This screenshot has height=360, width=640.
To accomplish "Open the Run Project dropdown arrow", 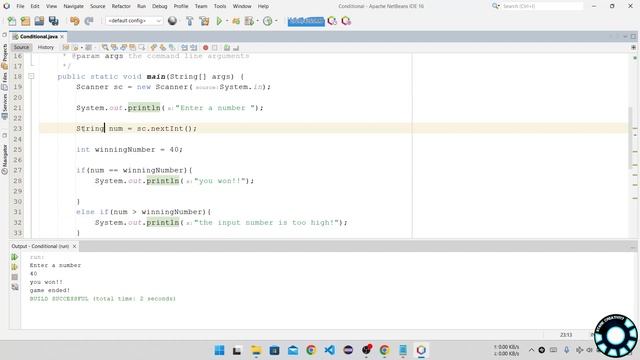I will pyautogui.click(x=227, y=21).
